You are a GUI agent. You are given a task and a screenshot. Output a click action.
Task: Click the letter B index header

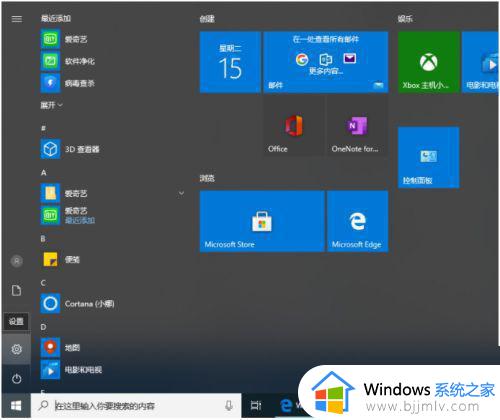[43, 239]
